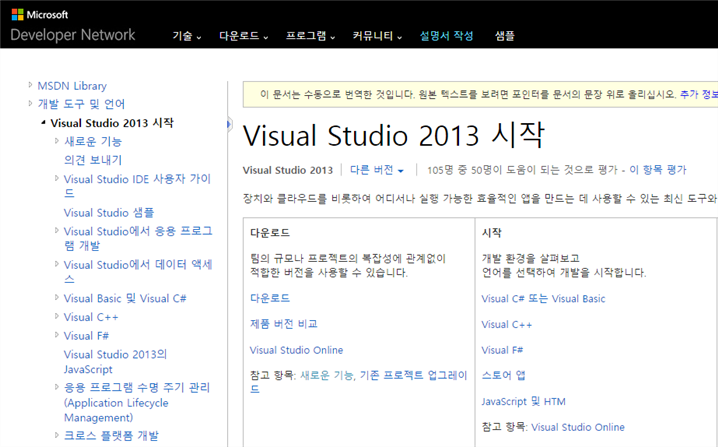The height and width of the screenshot is (447, 718).
Task: Open Visual C# 또는 Visual Basic link
Action: (x=543, y=299)
